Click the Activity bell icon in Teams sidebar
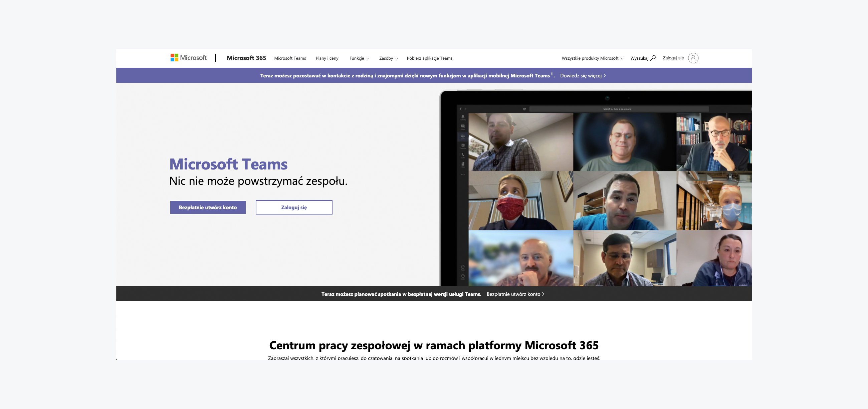868x409 pixels. point(463,117)
